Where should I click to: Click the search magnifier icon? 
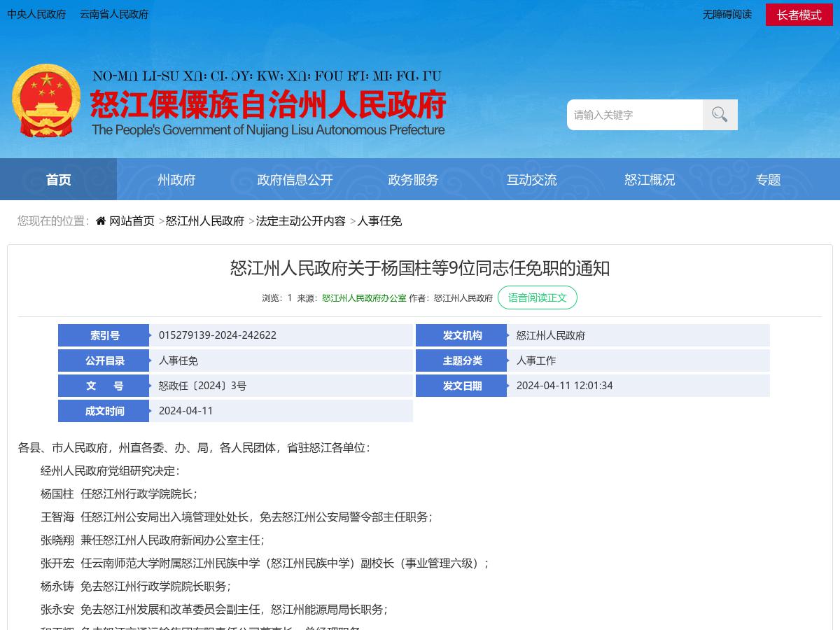pos(720,114)
